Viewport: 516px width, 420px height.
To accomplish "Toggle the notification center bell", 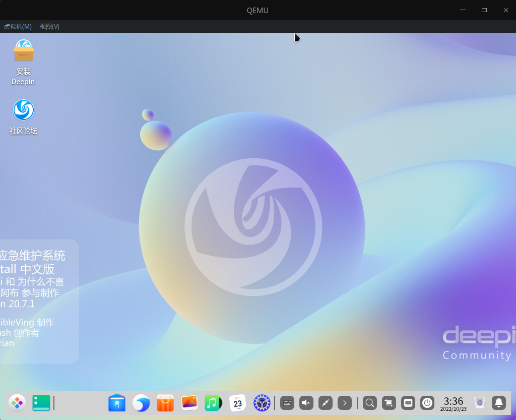I will pyautogui.click(x=498, y=403).
